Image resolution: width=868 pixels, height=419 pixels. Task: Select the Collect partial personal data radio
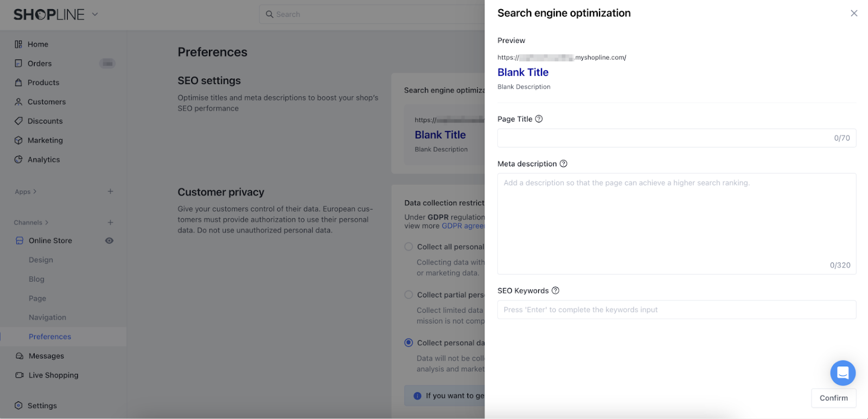(409, 295)
